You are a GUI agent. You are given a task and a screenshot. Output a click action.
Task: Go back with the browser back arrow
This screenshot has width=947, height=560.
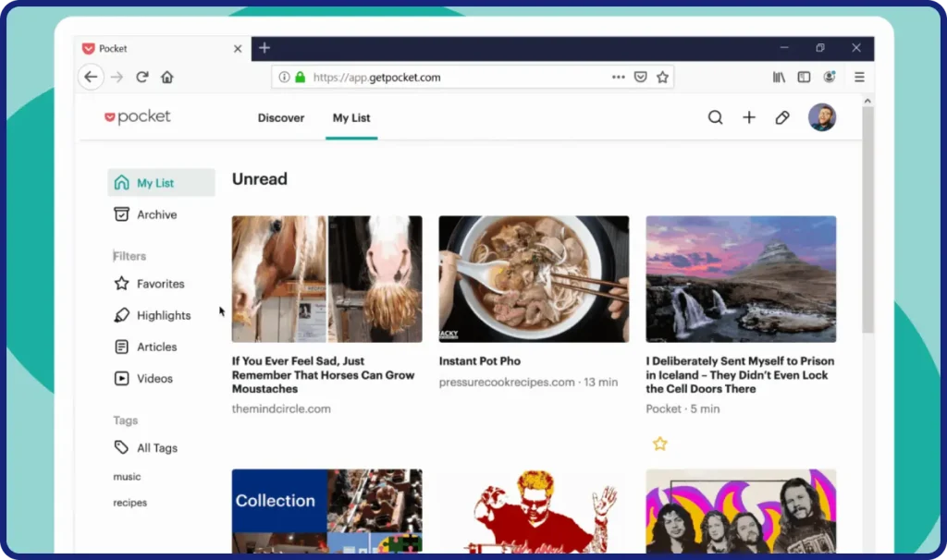coord(91,78)
